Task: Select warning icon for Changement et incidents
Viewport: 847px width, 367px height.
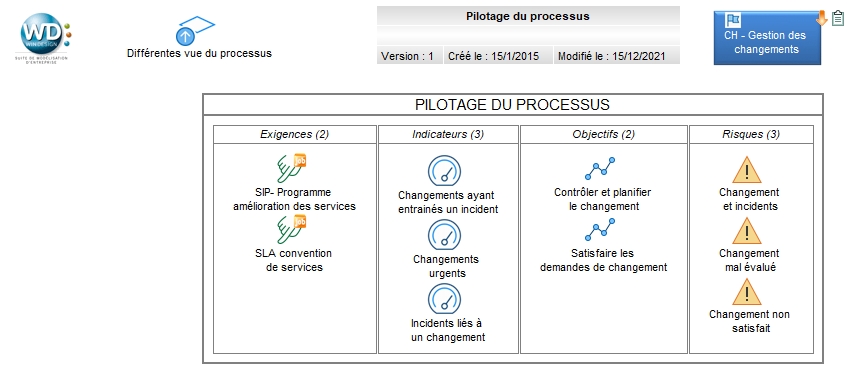Action: coord(747,170)
